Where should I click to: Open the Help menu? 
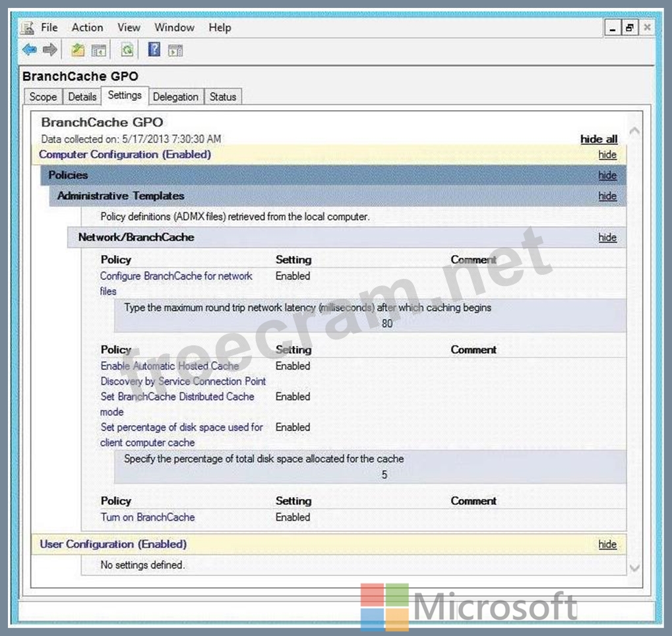(x=220, y=28)
